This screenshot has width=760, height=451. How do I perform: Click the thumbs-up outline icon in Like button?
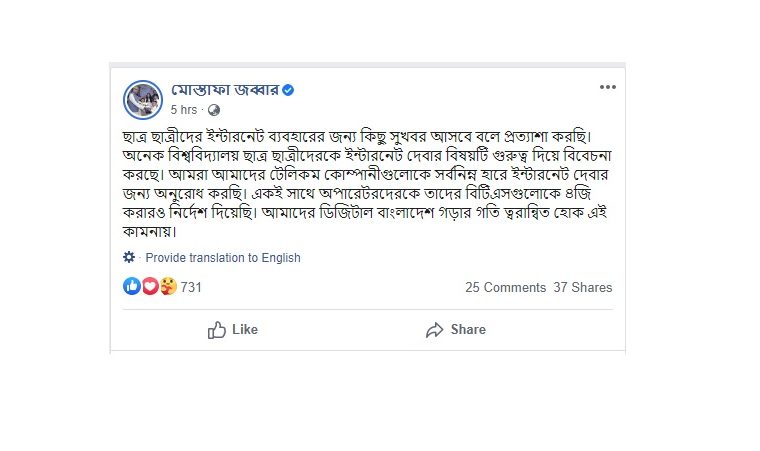pos(216,330)
